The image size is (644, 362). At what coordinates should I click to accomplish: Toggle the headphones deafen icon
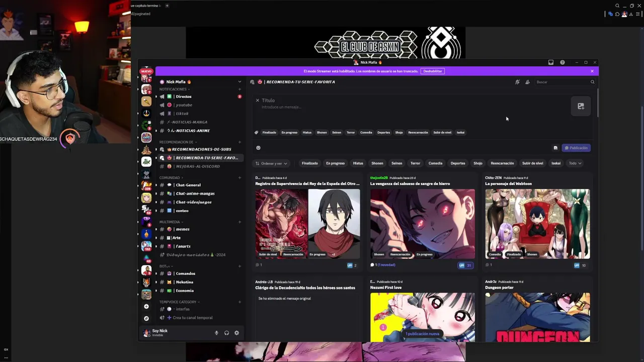tap(226, 333)
